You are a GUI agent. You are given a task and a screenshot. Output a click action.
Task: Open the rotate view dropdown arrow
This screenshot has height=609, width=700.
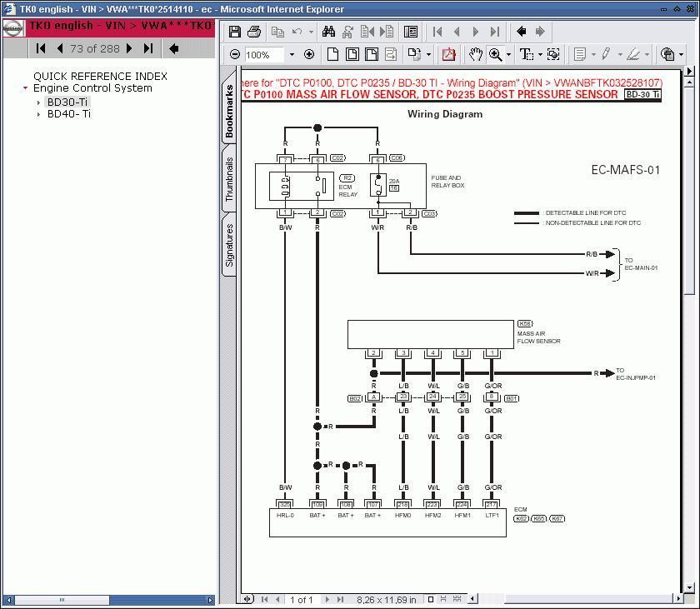(x=428, y=55)
